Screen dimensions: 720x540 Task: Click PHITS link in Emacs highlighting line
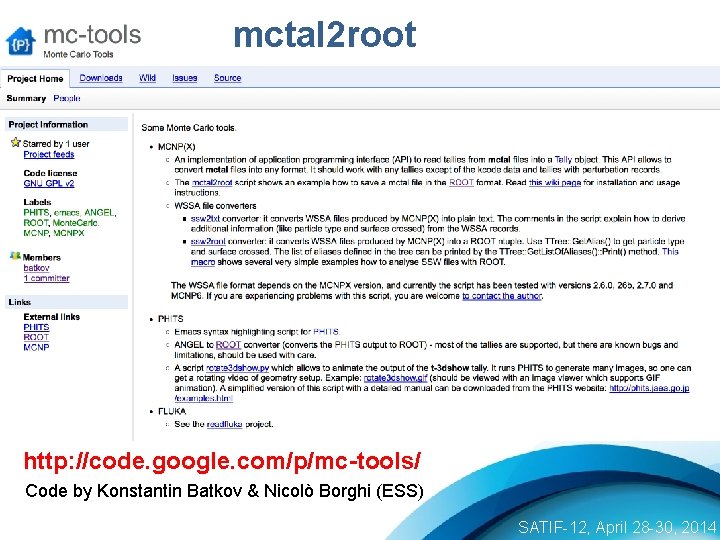[x=326, y=332]
